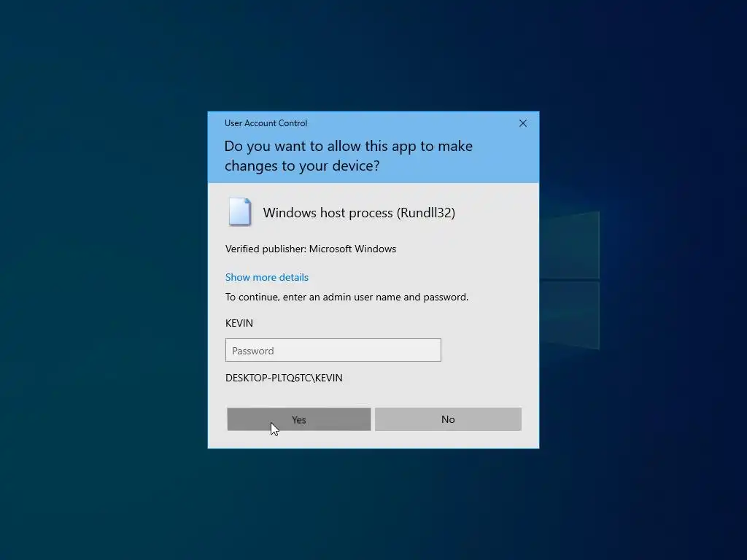Image resolution: width=747 pixels, height=560 pixels.
Task: Close the User Account Control dialog
Action: [x=522, y=123]
